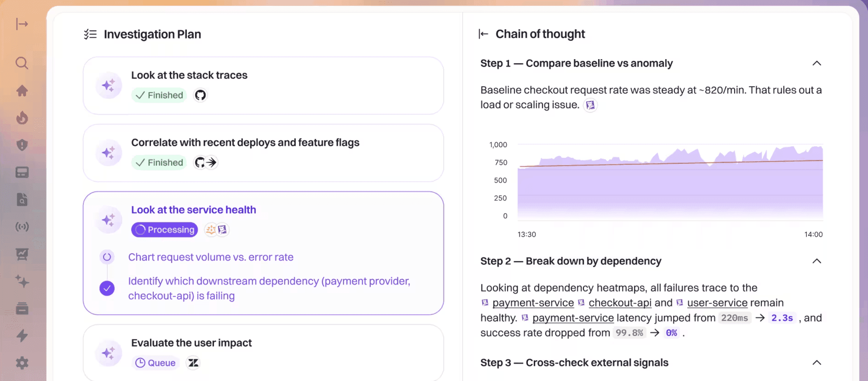The height and width of the screenshot is (381, 868).
Task: Click the security shield alert icon
Action: click(22, 145)
